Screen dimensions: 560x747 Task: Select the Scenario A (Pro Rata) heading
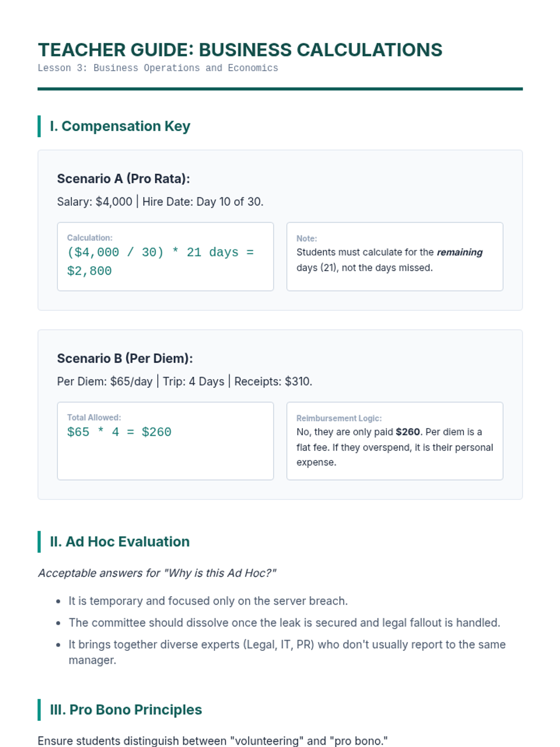click(123, 179)
